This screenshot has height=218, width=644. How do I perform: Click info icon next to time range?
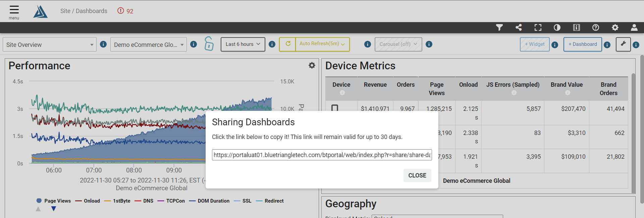pos(272,44)
